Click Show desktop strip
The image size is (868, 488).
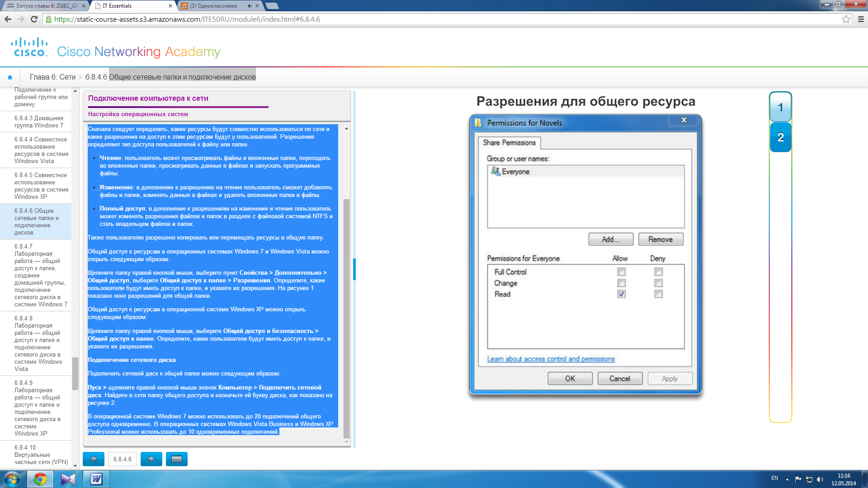pos(864,479)
